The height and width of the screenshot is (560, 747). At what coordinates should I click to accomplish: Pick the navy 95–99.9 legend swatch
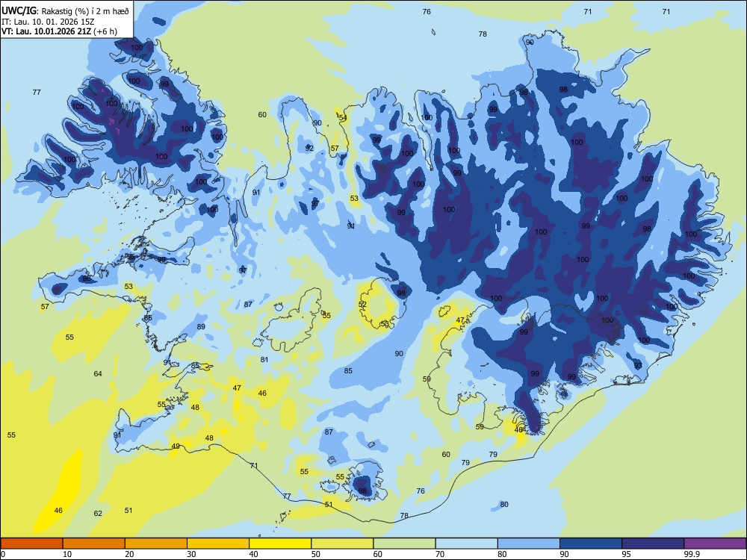click(653, 544)
